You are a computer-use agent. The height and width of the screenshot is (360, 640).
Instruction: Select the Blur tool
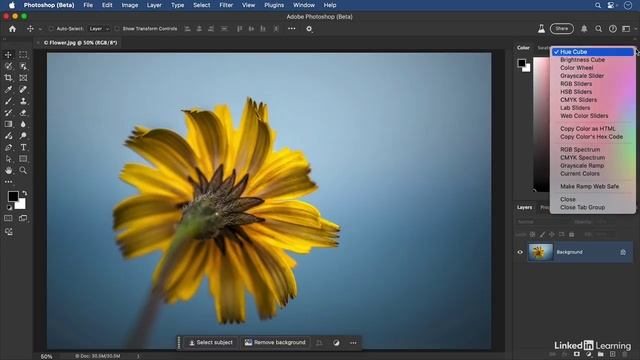point(23,124)
